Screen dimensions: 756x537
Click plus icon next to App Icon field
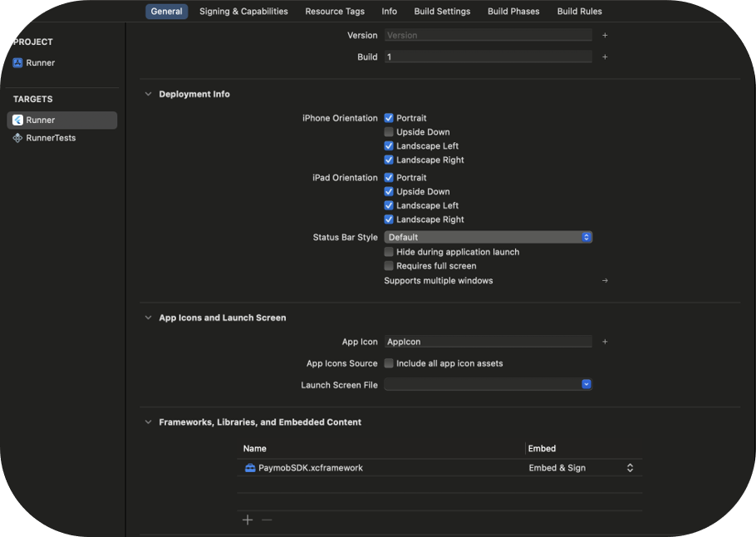605,342
